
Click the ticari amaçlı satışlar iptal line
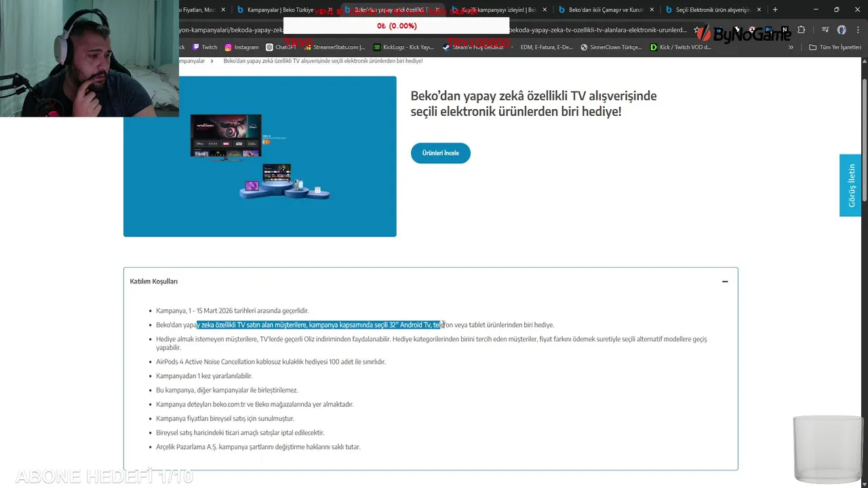click(240, 432)
